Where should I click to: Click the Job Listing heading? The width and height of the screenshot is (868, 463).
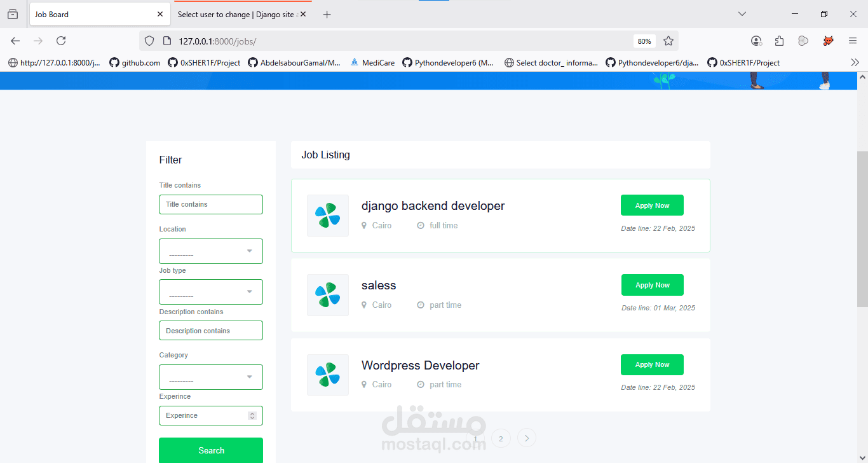click(326, 155)
